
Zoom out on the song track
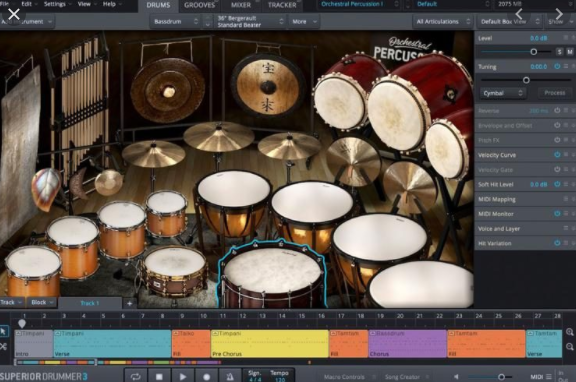click(570, 346)
